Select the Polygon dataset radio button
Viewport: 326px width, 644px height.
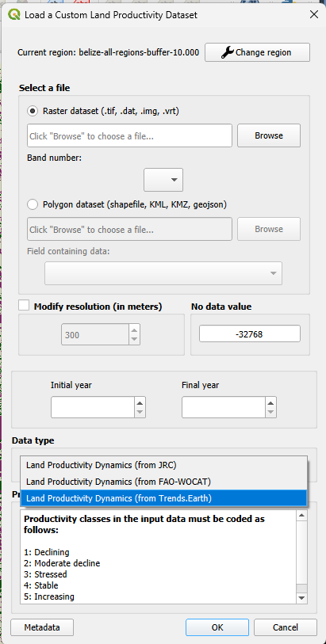click(x=33, y=204)
